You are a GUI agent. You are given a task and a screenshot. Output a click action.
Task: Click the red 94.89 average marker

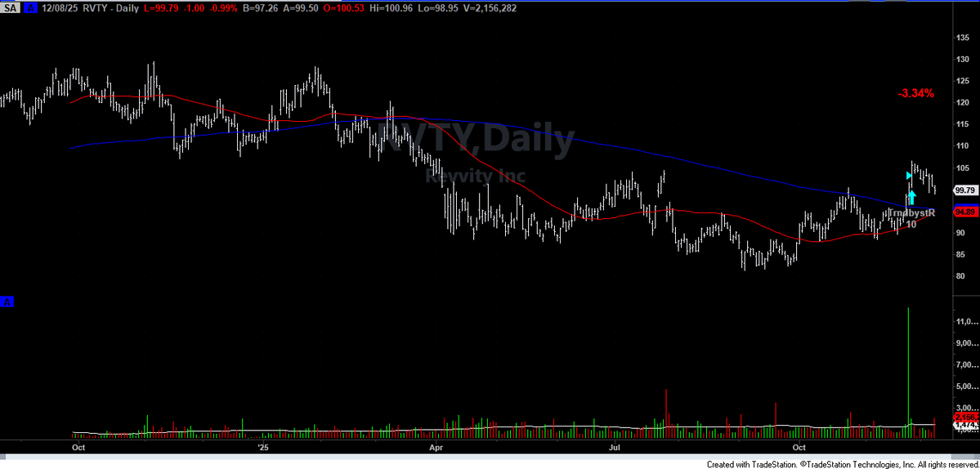point(965,212)
